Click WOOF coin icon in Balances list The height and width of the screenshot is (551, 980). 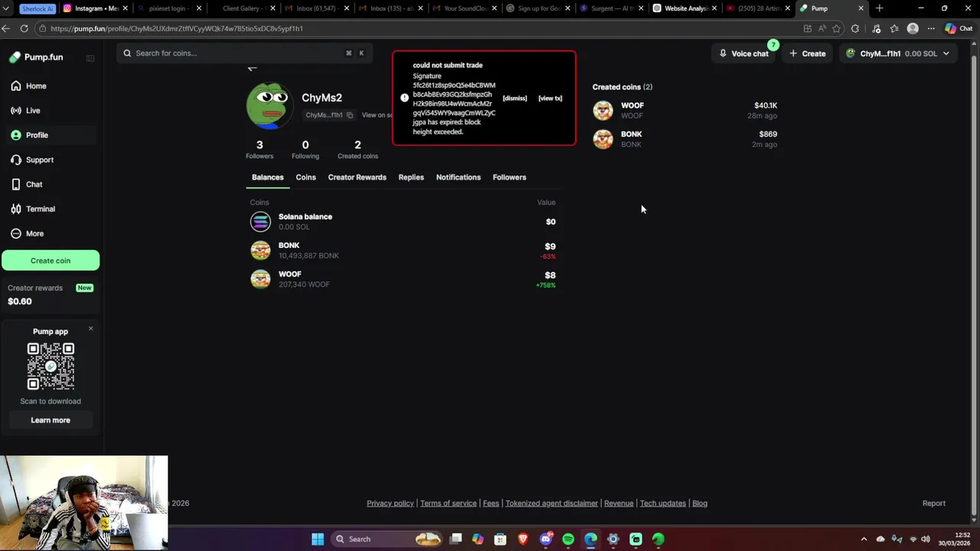click(260, 279)
